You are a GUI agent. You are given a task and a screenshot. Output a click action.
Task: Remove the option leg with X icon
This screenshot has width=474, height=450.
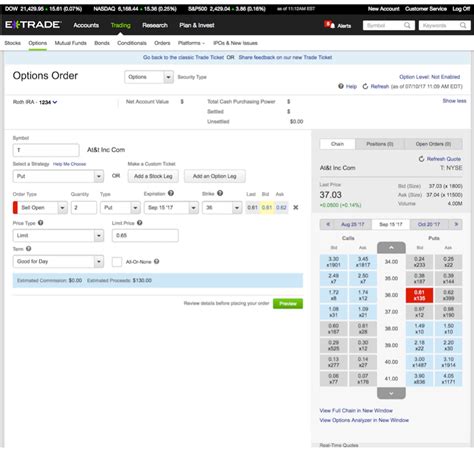tap(296, 207)
